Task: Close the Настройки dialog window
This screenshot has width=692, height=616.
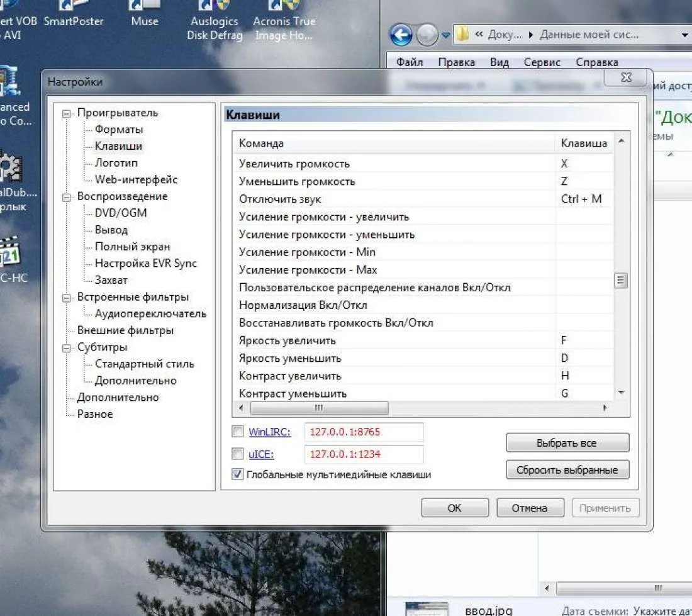Action: click(x=625, y=78)
